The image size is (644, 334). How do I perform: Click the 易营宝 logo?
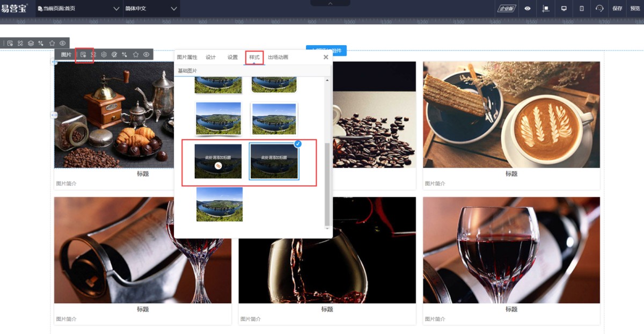[x=14, y=9]
